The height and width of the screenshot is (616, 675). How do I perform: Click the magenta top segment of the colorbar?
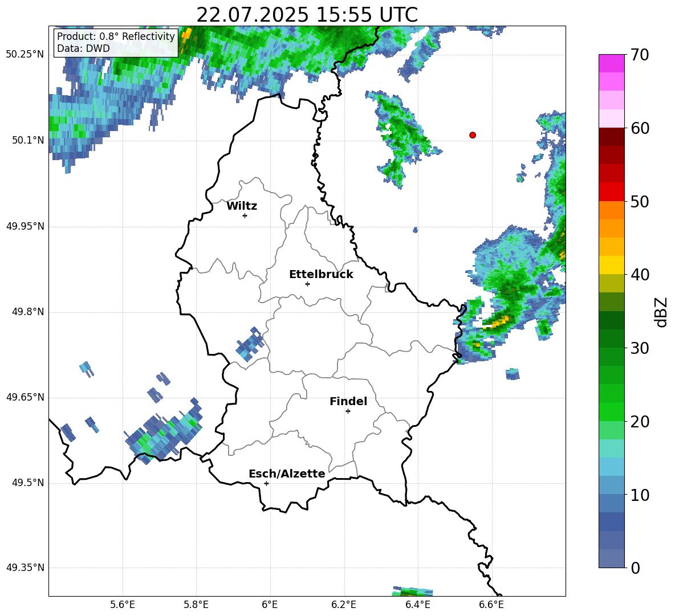click(x=611, y=63)
